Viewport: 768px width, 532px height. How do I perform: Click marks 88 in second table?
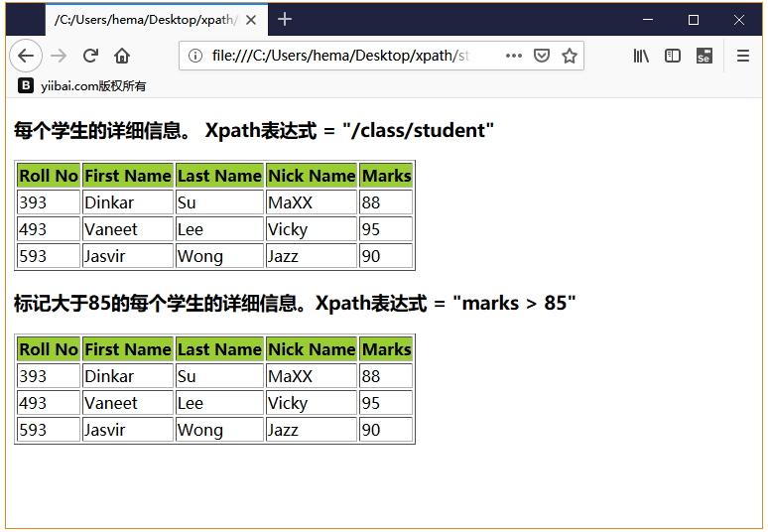point(386,376)
